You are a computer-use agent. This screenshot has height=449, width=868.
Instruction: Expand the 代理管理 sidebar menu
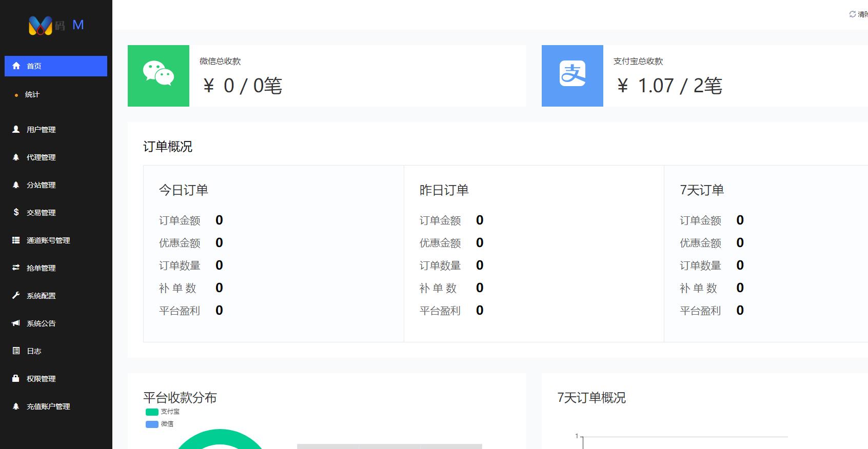point(41,157)
